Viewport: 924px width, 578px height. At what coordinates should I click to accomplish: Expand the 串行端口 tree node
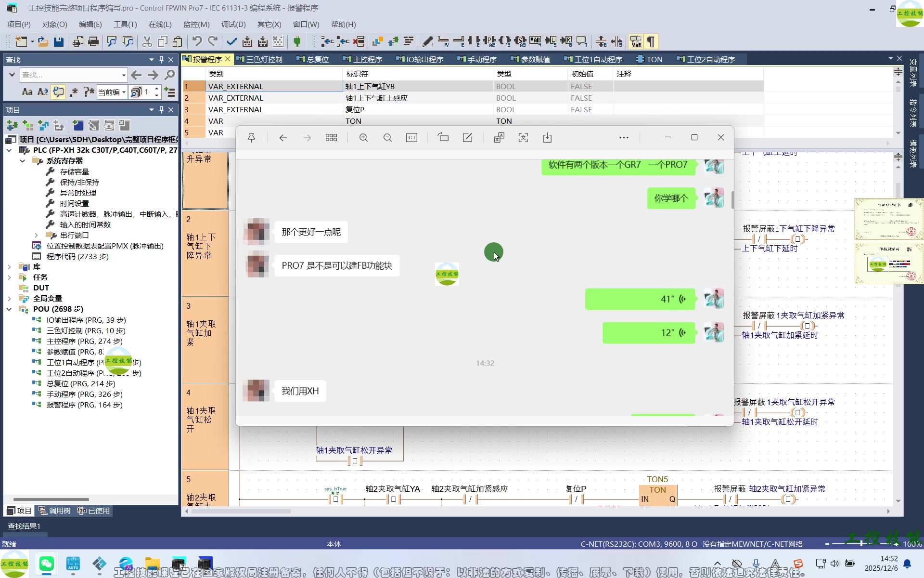36,235
